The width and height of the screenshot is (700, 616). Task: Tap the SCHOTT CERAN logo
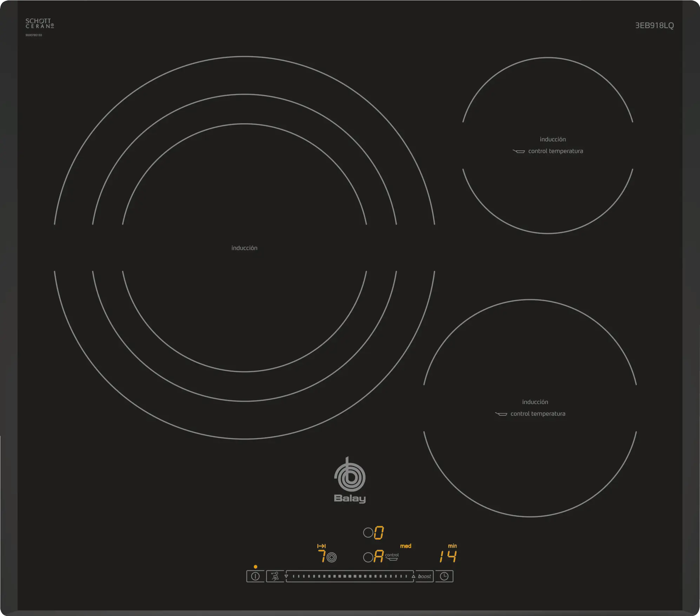tap(39, 24)
